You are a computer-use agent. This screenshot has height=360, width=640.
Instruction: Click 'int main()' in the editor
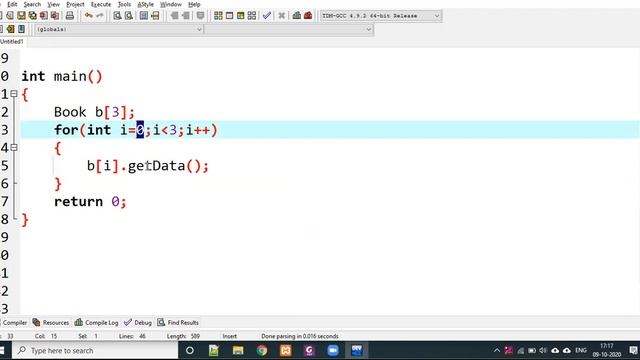pyautogui.click(x=62, y=76)
